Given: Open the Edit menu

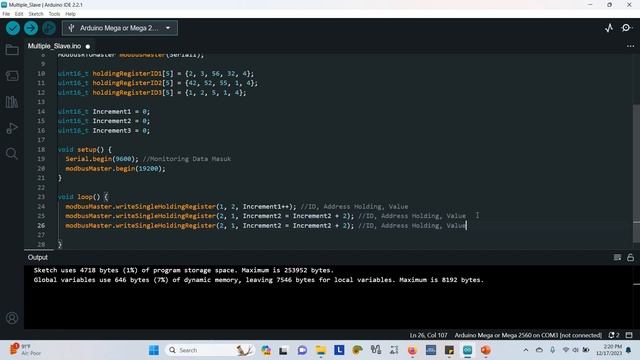Looking at the screenshot, I should point(19,14).
